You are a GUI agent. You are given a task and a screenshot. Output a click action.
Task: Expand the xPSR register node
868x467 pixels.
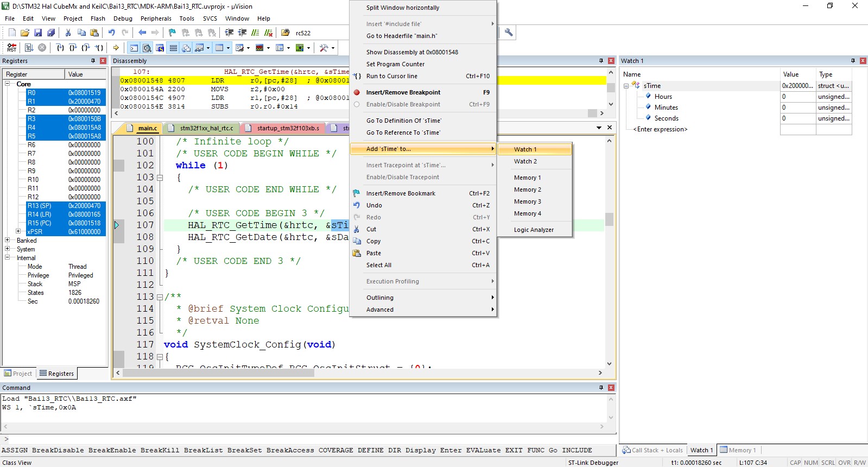18,231
